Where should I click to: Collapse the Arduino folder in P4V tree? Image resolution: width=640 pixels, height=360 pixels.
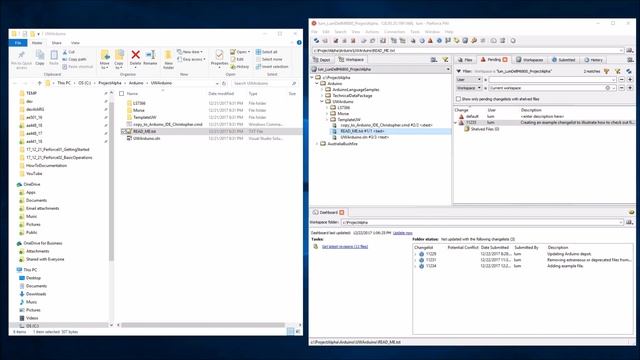tap(317, 83)
